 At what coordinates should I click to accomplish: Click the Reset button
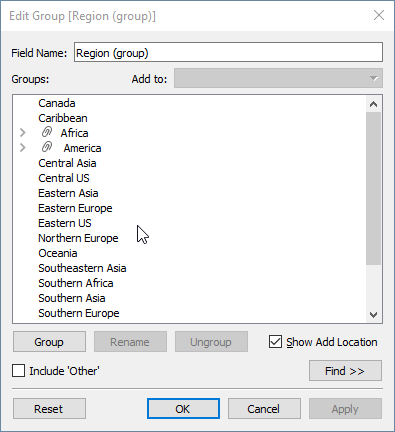coord(49,409)
